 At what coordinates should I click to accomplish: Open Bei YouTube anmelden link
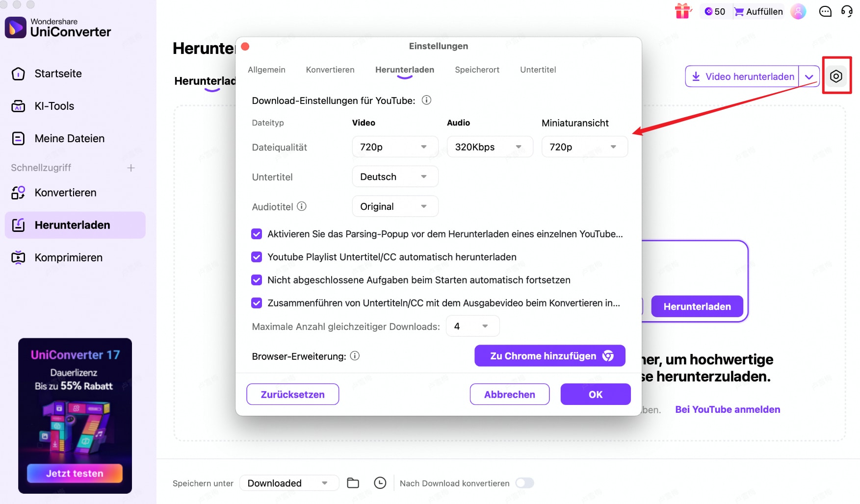pyautogui.click(x=728, y=409)
